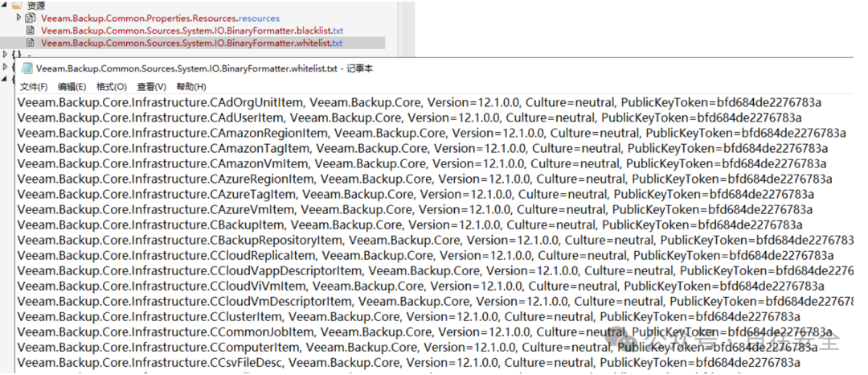868x375 pixels.
Task: Click the Notepad window title whitelist.txt - 记事本
Action: tap(204, 69)
